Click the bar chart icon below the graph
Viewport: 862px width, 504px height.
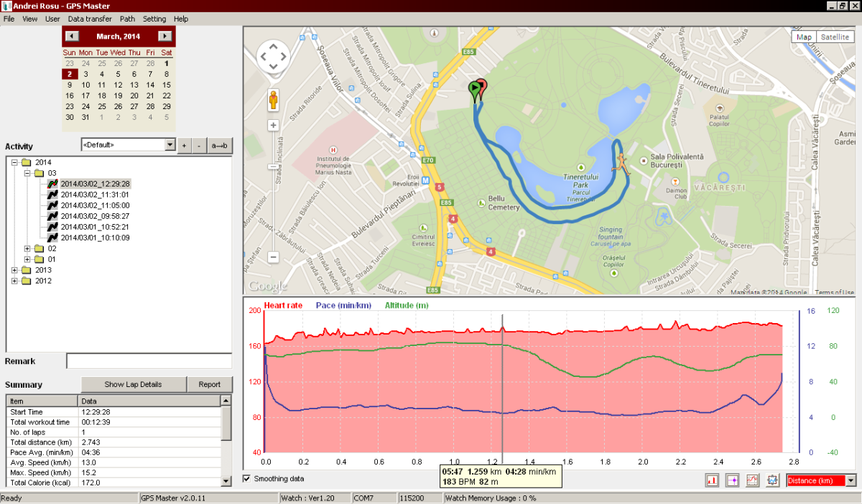713,480
